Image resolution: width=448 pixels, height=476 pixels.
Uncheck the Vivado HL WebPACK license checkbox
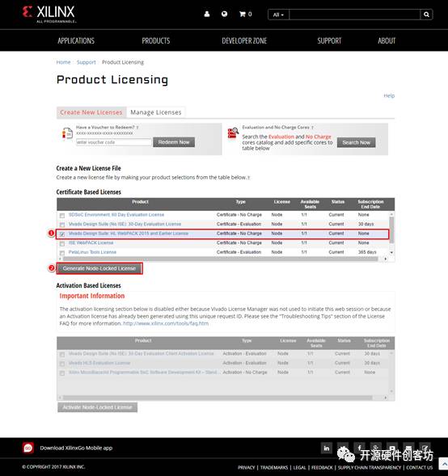tap(62, 234)
